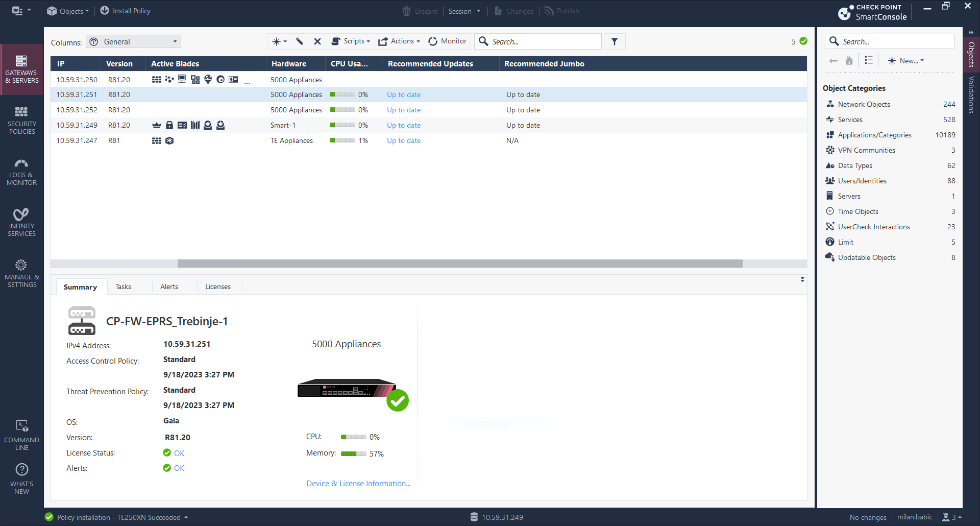The height and width of the screenshot is (526, 980).
Task: Select the 10.59.31.250 gateway row
Action: [429, 80]
